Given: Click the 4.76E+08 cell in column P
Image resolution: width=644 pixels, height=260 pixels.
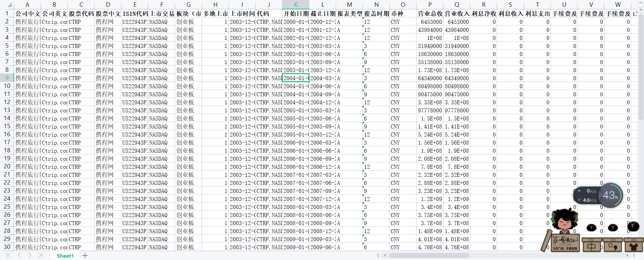Looking at the screenshot, I should 430,247.
